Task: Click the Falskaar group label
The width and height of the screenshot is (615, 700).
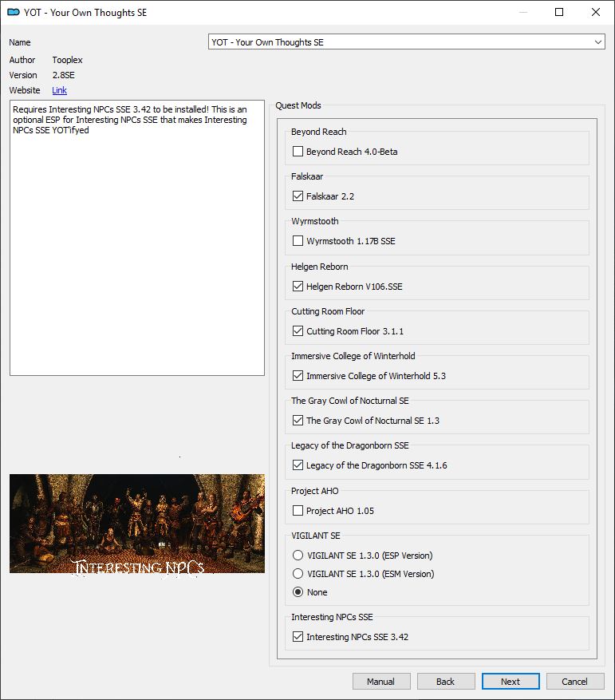Action: 307,176
